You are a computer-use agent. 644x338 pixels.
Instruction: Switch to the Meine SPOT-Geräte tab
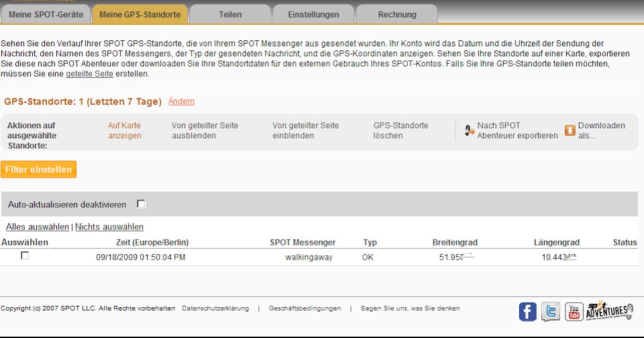click(x=46, y=14)
